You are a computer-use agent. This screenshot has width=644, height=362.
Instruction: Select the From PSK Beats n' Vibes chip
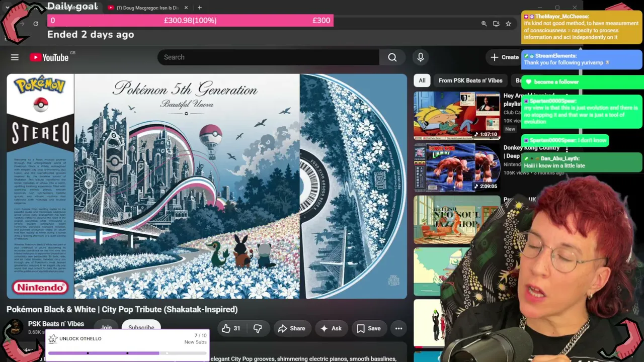pyautogui.click(x=470, y=80)
